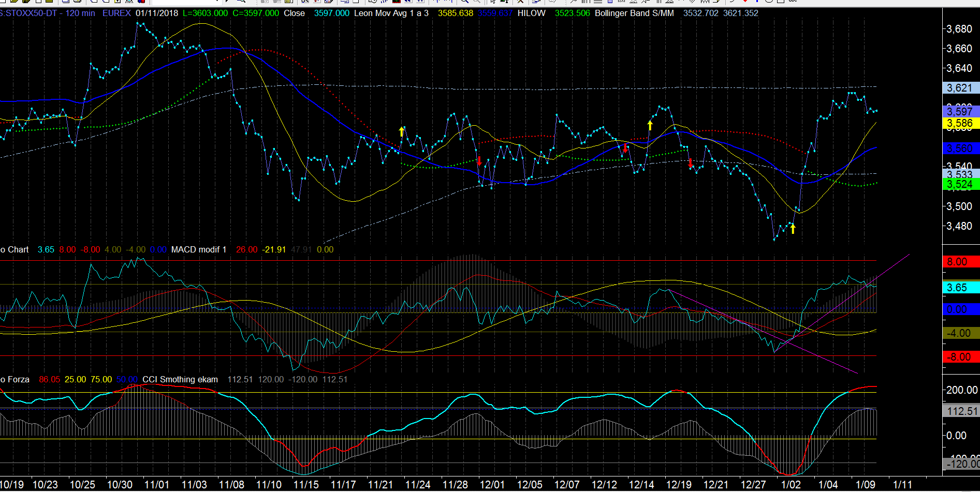Click the red sell arrow above 12/01

[479, 161]
